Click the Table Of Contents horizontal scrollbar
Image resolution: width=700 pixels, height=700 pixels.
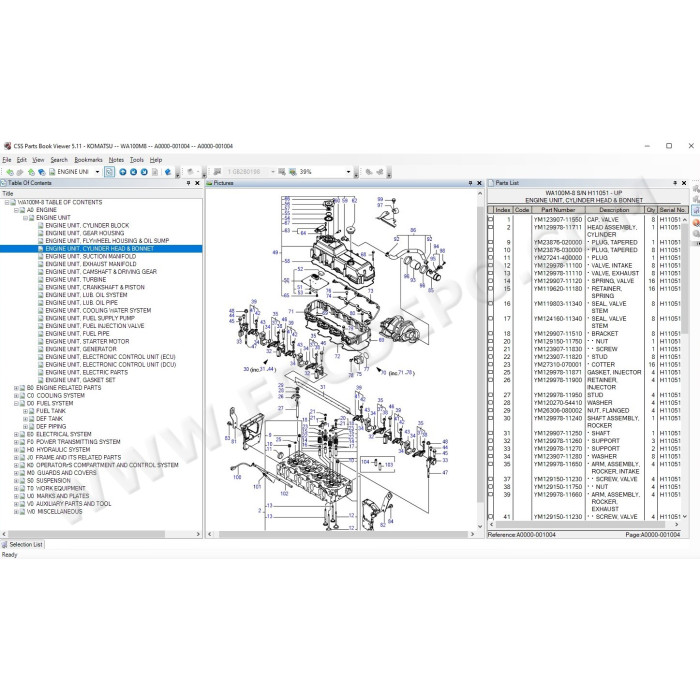[x=87, y=534]
